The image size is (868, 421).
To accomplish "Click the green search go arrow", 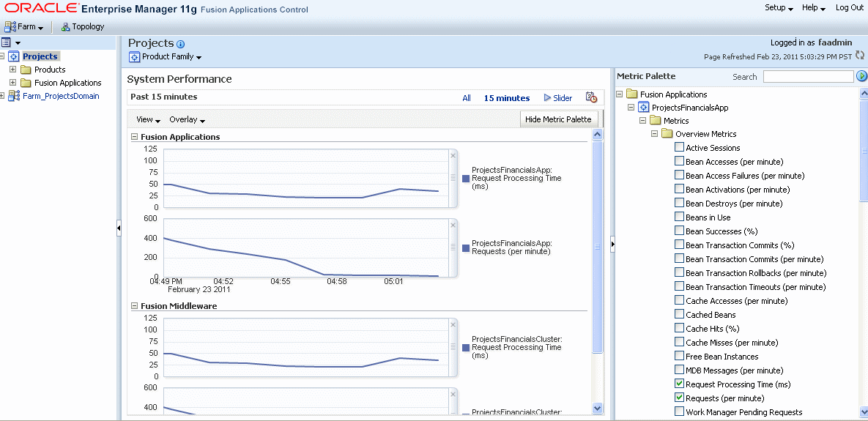I will tap(861, 76).
